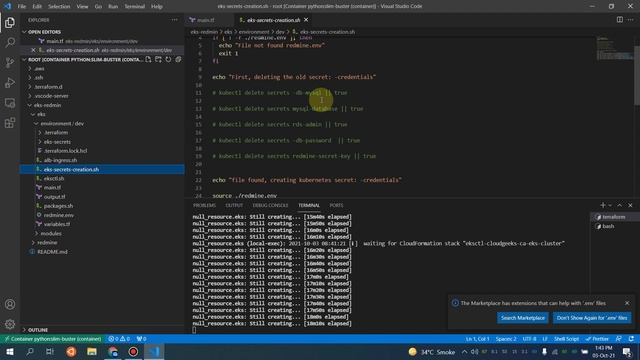Refresh the explorer file tree

pos(168,60)
